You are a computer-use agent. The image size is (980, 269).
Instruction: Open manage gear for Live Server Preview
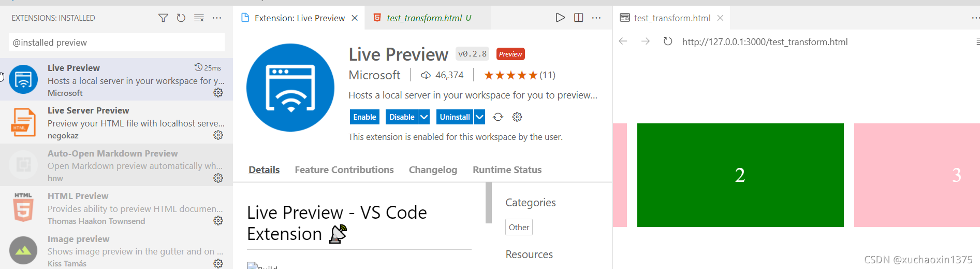pyautogui.click(x=218, y=135)
